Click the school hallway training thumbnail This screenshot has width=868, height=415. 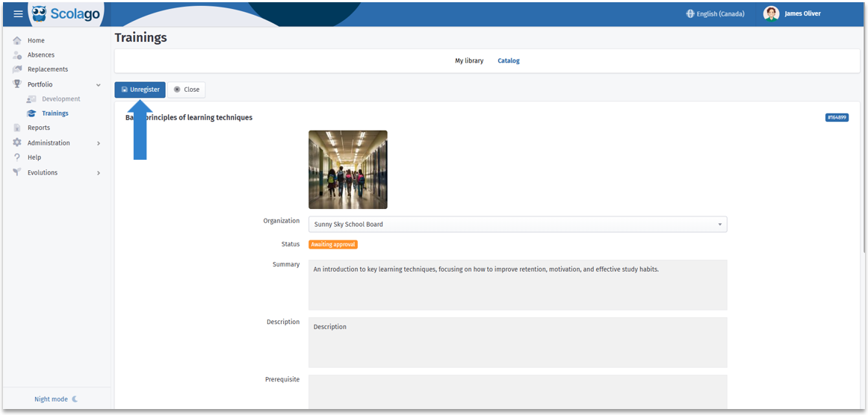pyautogui.click(x=347, y=169)
